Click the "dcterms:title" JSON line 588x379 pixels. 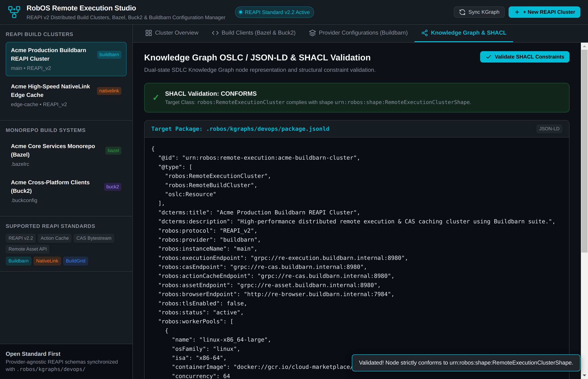pyautogui.click(x=259, y=212)
